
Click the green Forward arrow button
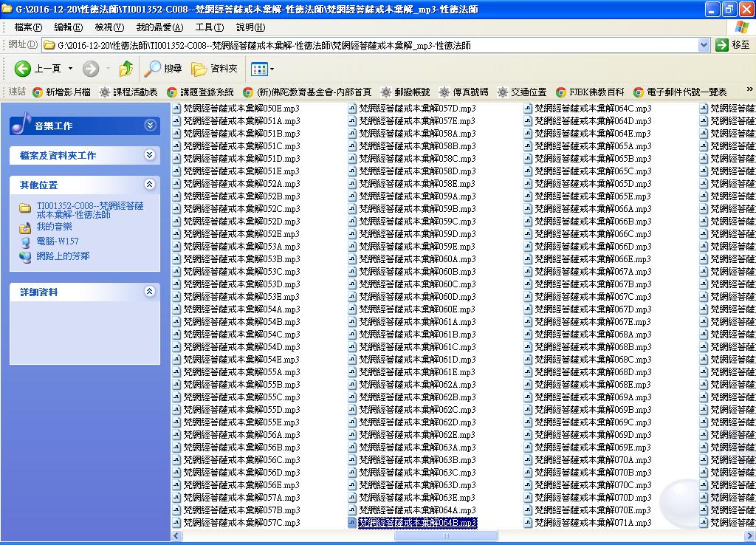click(91, 69)
